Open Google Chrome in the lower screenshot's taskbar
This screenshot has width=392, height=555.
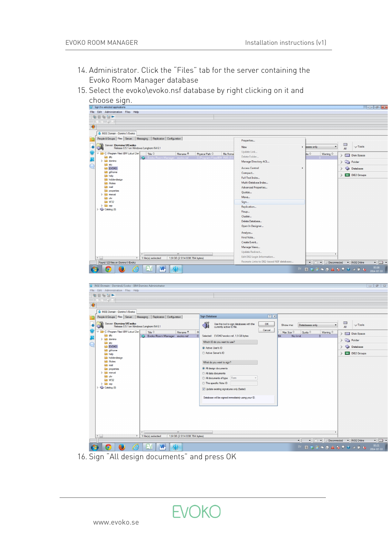point(108,447)
